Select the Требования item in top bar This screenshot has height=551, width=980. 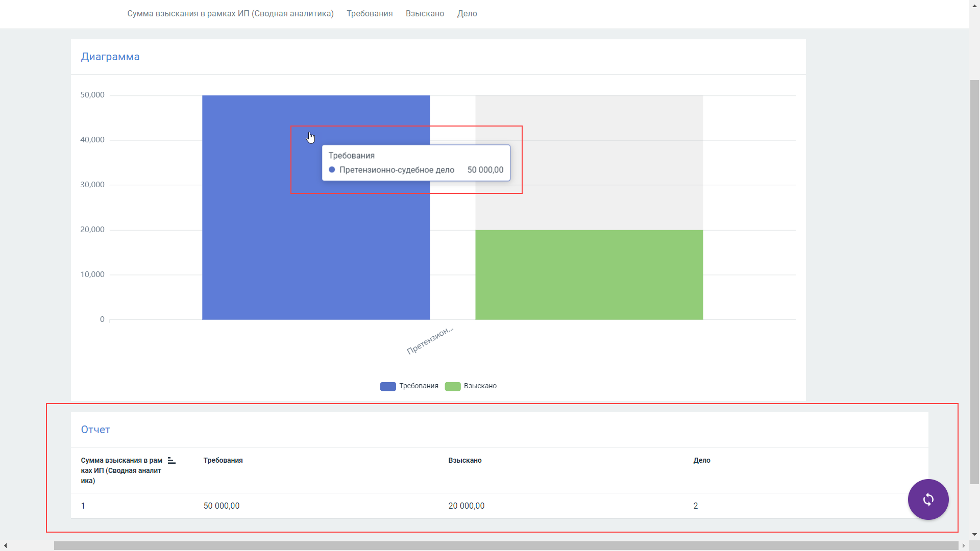[370, 14]
